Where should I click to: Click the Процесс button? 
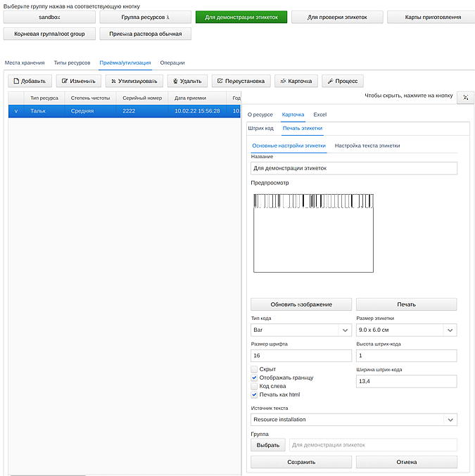(343, 81)
